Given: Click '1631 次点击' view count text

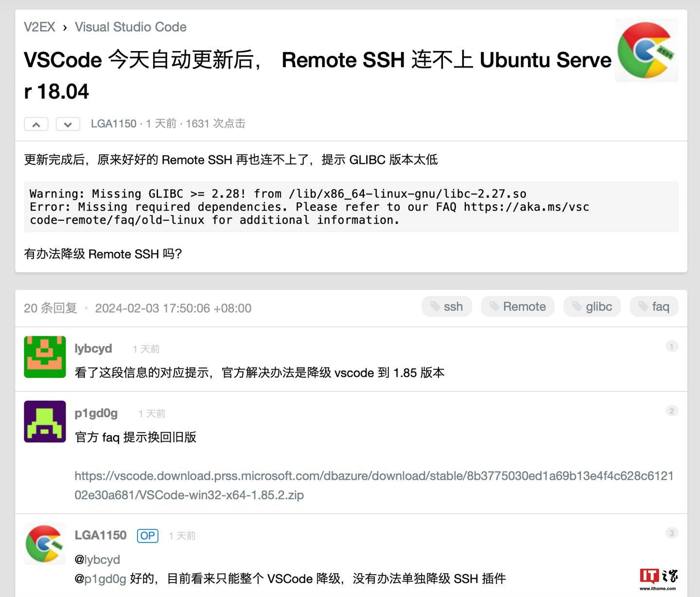Looking at the screenshot, I should [215, 123].
